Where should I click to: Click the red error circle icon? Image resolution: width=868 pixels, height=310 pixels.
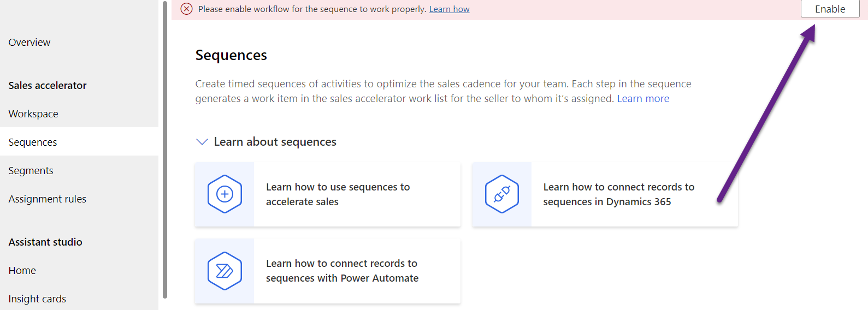point(186,9)
